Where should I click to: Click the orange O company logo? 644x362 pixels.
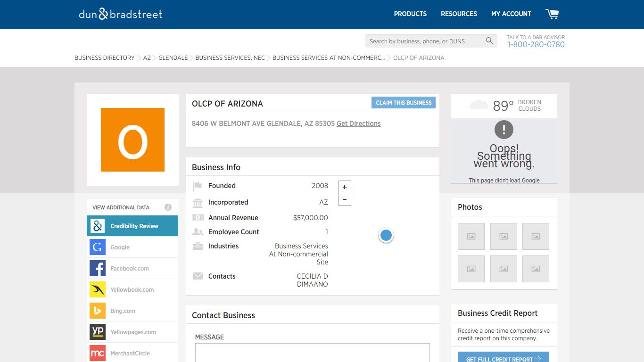pyautogui.click(x=132, y=140)
